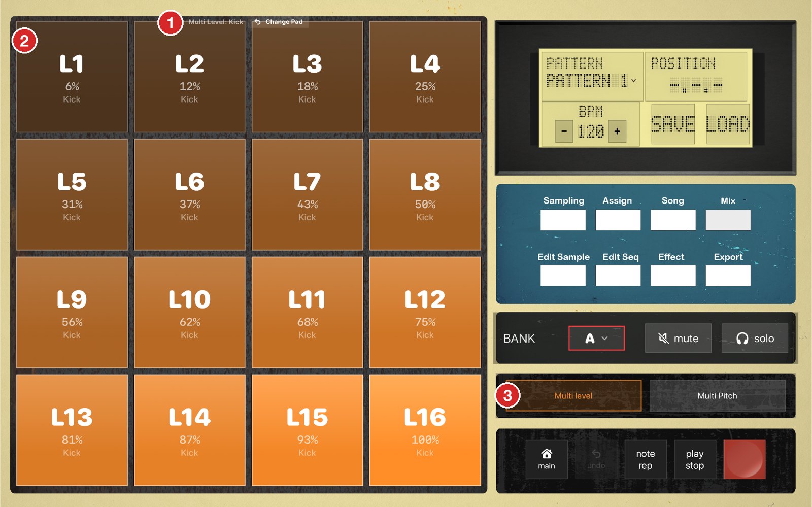This screenshot has height=507, width=812.
Task: Go to main with home icon
Action: 547,459
